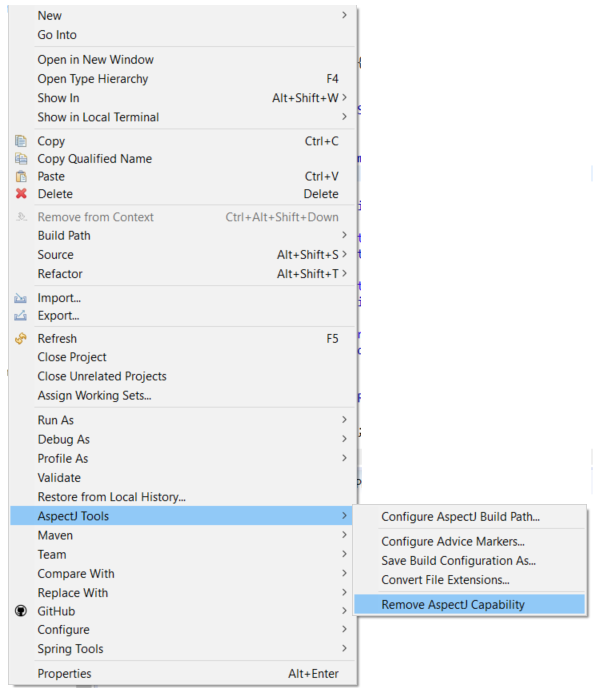Open project Properties

click(x=182, y=674)
